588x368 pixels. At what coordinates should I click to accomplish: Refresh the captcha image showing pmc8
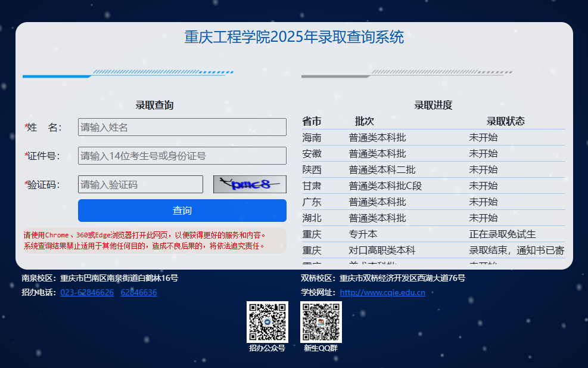tap(248, 184)
